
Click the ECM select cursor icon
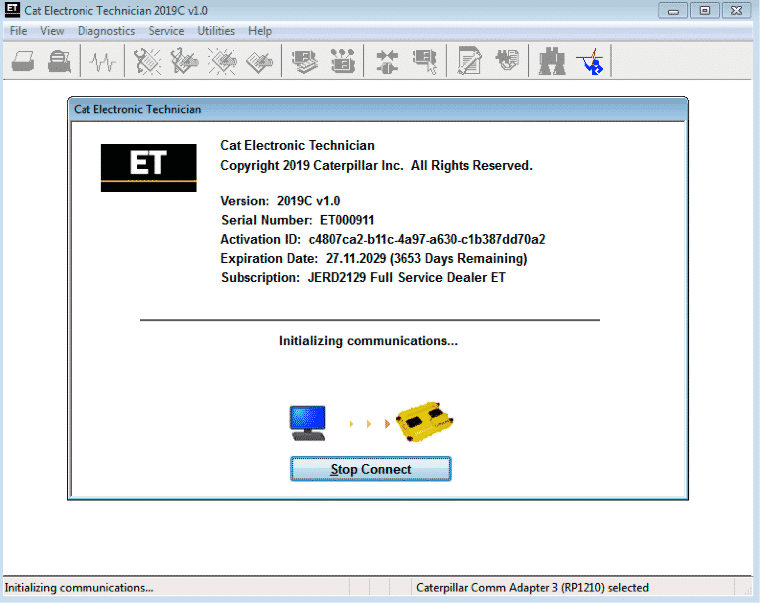[425, 62]
